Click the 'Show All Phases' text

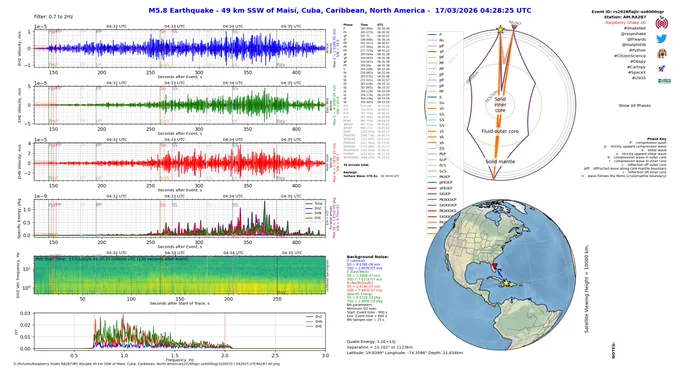pos(634,106)
